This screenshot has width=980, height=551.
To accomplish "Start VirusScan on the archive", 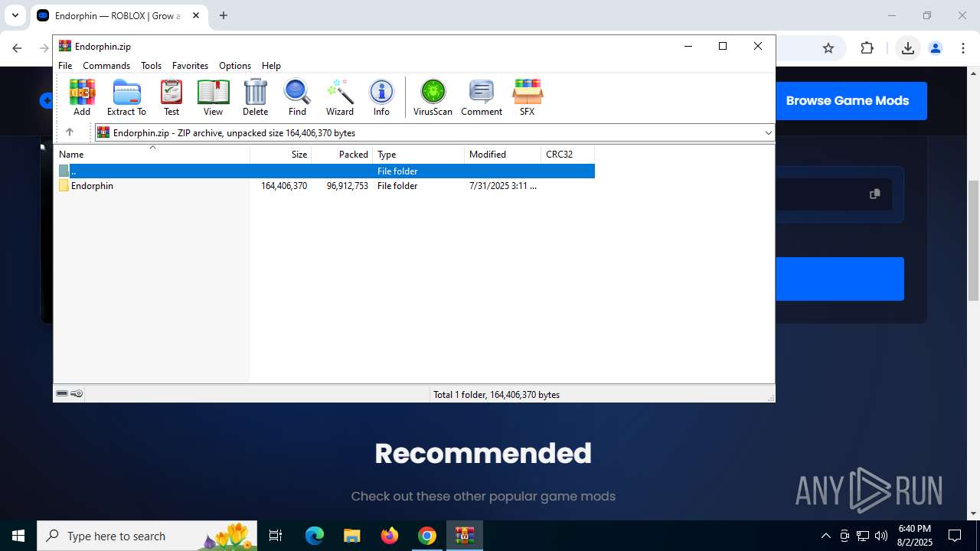I will (x=433, y=97).
